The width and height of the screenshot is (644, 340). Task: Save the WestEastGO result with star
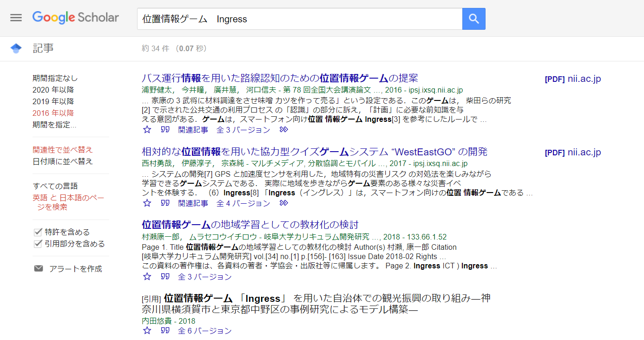(x=147, y=203)
